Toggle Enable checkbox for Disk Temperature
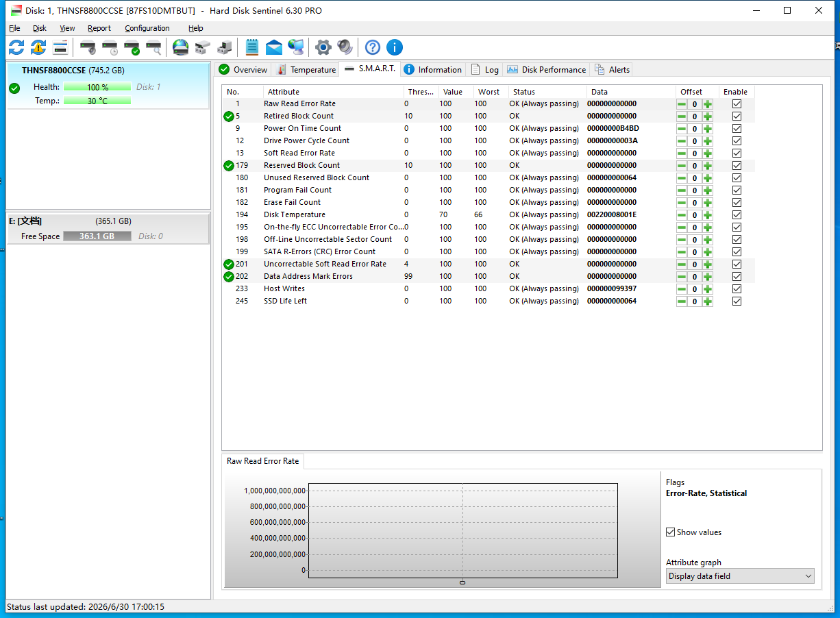 coord(737,215)
